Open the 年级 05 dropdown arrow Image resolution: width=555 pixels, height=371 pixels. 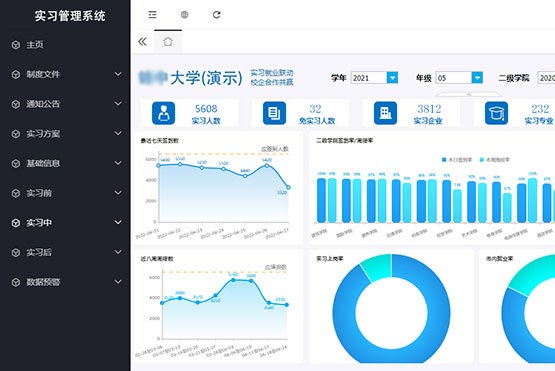click(x=477, y=78)
